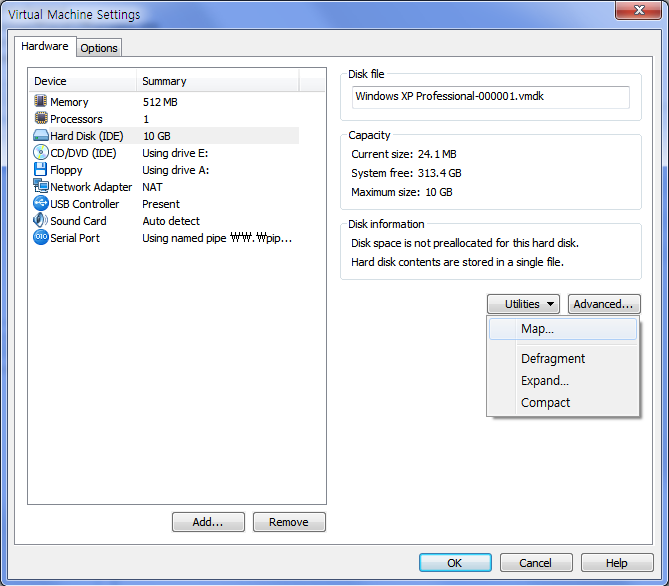Click the Network Adapter icon
669x586 pixels.
point(41,186)
